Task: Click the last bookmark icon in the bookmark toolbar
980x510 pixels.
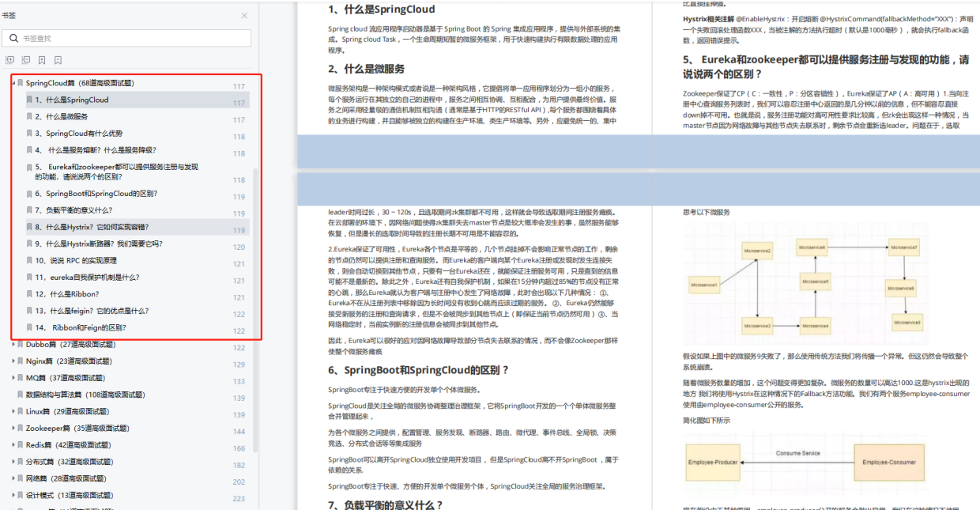Action: click(x=58, y=59)
